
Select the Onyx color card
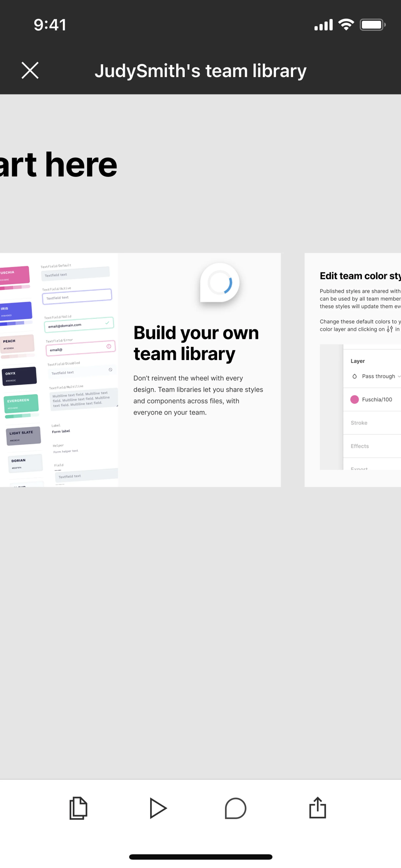click(x=19, y=376)
